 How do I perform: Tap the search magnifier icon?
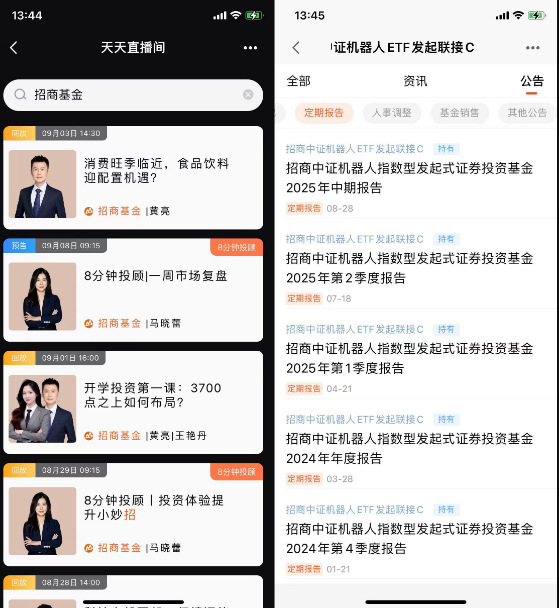pos(20,94)
